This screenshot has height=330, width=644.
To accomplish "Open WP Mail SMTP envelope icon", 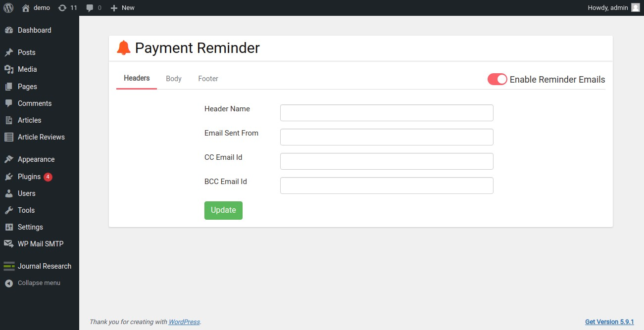I will click(x=8, y=244).
